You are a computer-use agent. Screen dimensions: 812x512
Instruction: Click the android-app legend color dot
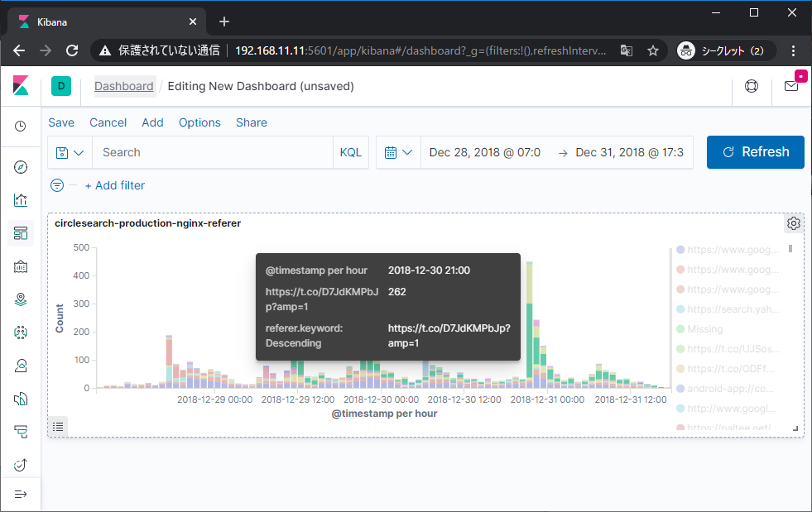(x=680, y=389)
